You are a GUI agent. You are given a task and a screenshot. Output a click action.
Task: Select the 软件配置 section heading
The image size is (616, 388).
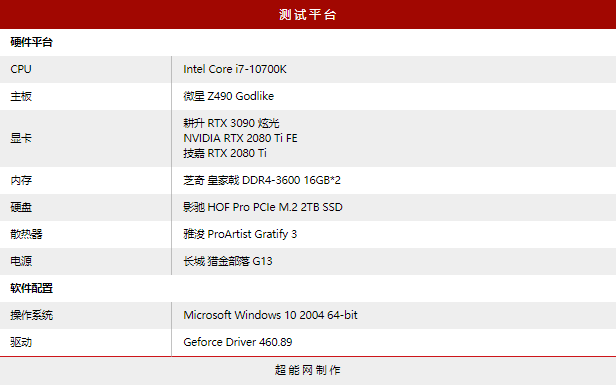pyautogui.click(x=31, y=288)
